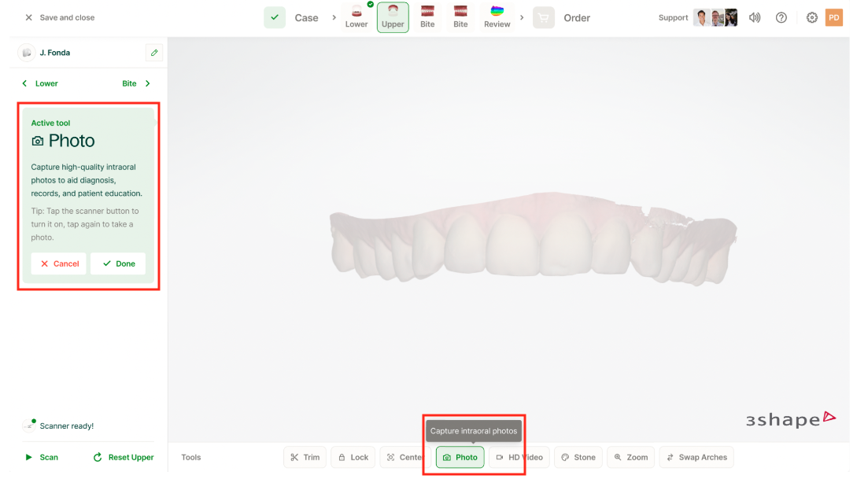Screen dimensions: 868x479
Task: Click the PD user avatar
Action: [x=833, y=17]
